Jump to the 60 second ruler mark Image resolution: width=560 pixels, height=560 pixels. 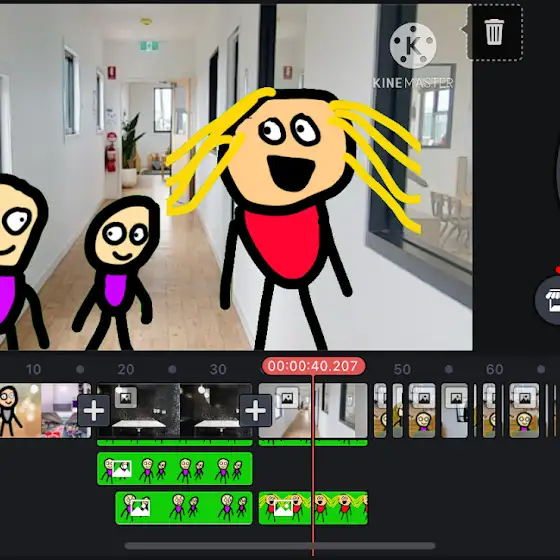(x=494, y=369)
